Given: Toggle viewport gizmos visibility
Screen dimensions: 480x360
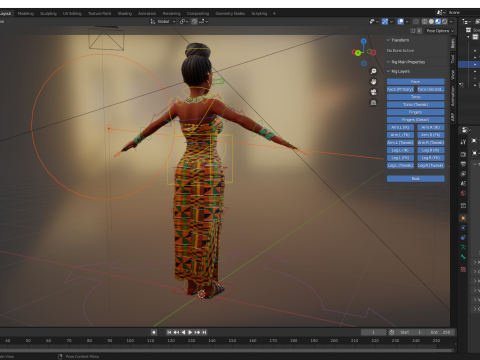Looking at the screenshot, I should coord(385,22).
